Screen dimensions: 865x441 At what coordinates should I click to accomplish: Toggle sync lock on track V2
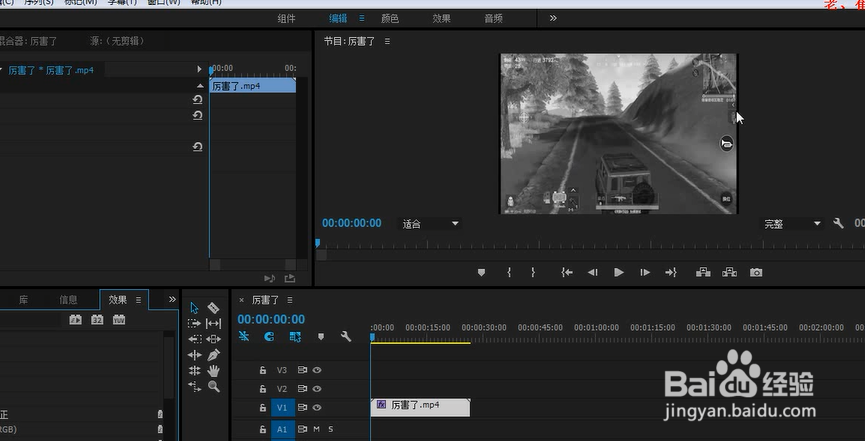[x=302, y=389]
